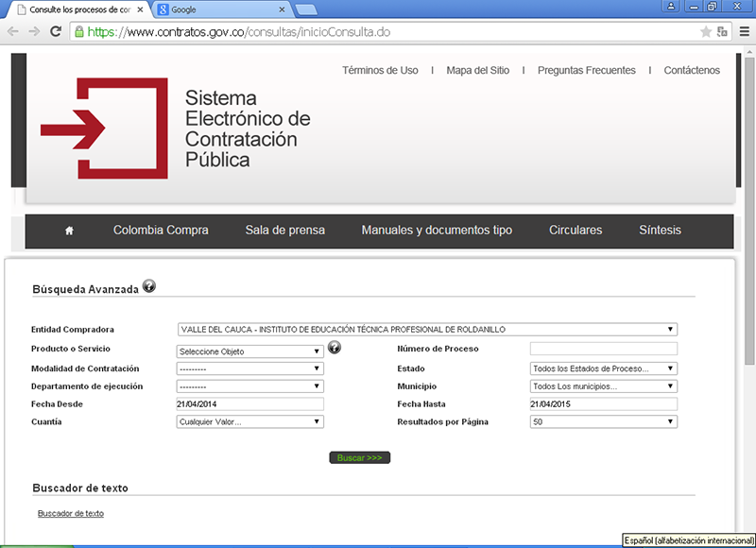This screenshot has width=756, height=548.
Task: Open the Entidad Compradora dropdown
Action: pos(427,330)
